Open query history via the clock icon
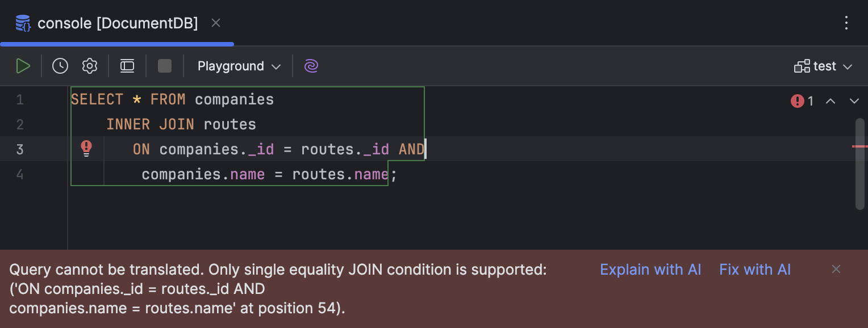The image size is (868, 328). 60,65
